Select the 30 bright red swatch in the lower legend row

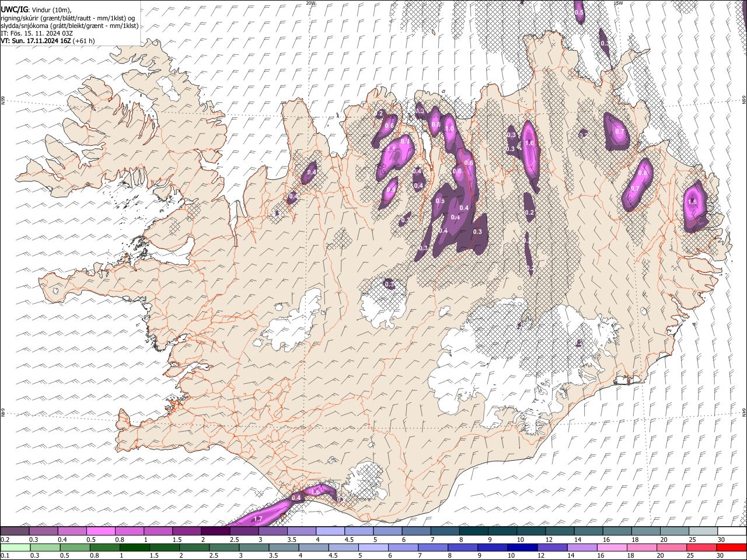[x=732, y=547]
